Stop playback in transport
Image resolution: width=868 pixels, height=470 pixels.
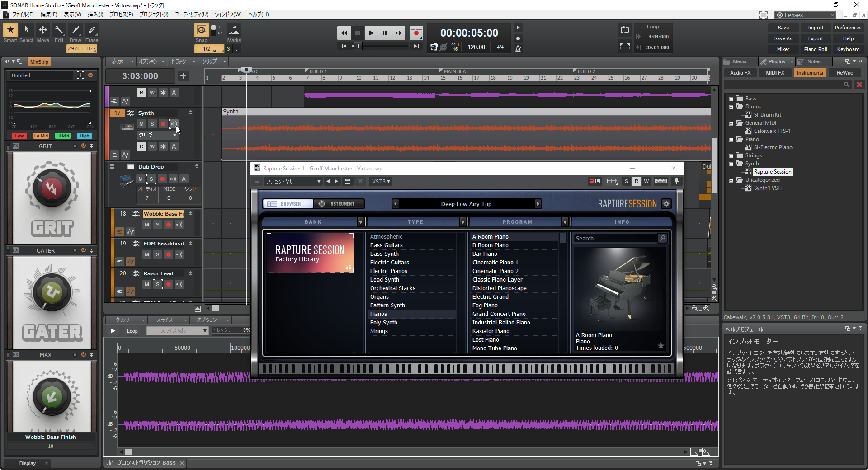click(358, 33)
